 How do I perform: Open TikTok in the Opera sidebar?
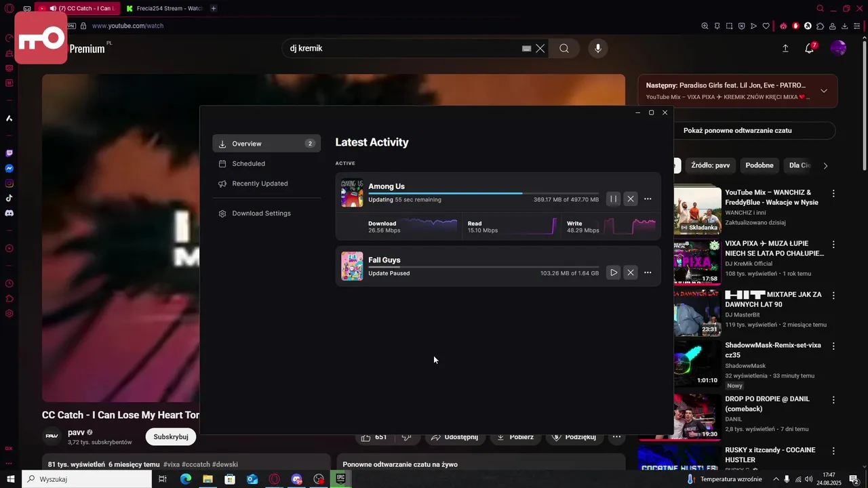point(9,198)
